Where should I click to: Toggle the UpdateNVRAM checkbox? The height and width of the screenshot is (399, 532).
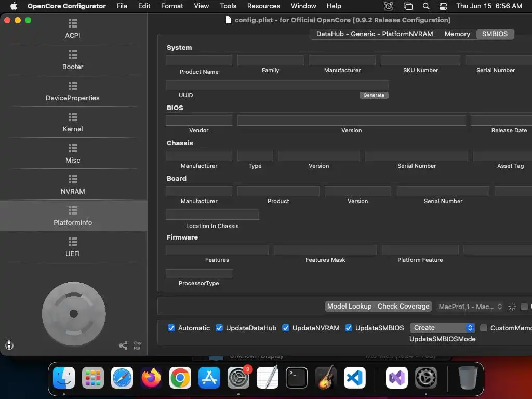coord(286,328)
